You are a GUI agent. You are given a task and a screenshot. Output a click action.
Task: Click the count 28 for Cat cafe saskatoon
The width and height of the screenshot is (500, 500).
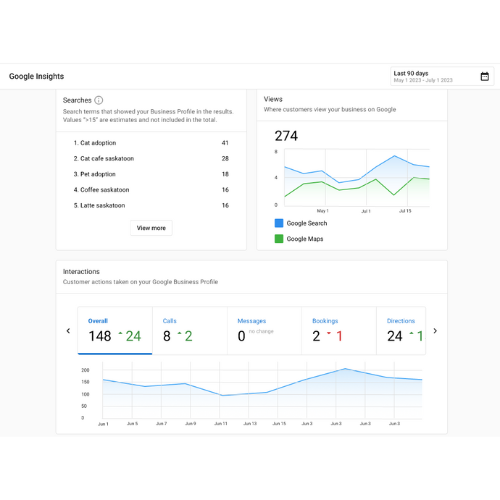225,158
